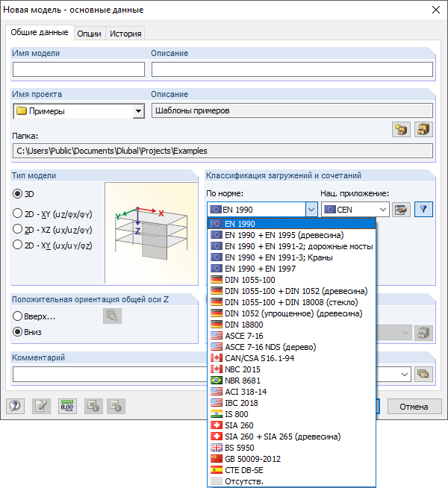Click the edit comments notepad icon
The image size is (448, 488).
pyautogui.click(x=41, y=406)
